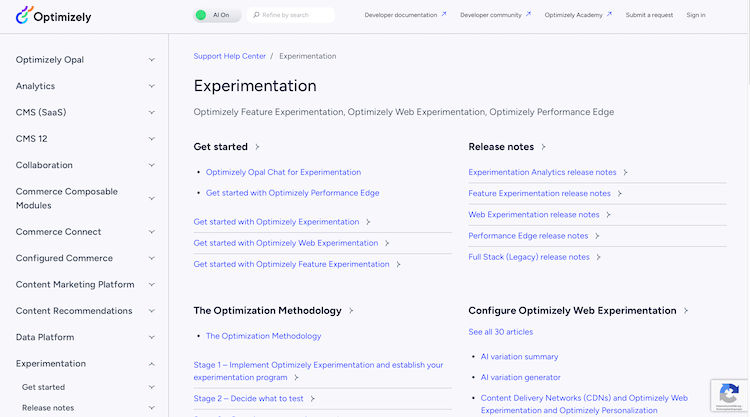Click See all 30 articles
Viewport: 750px width, 417px height.
pyautogui.click(x=500, y=332)
